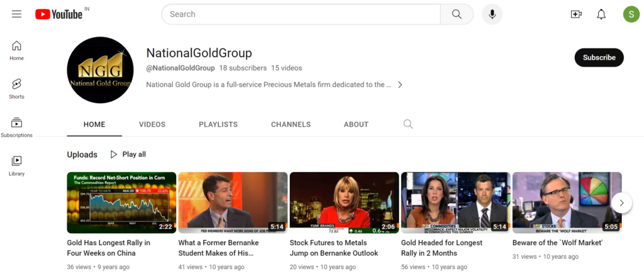Open the account avatar S
The width and height of the screenshot is (644, 274).
(631, 14)
